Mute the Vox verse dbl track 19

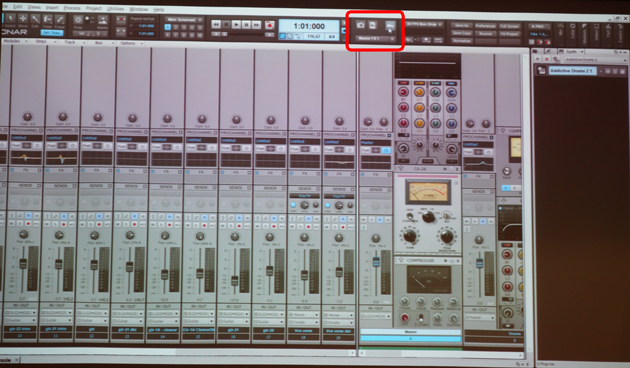tap(328, 227)
